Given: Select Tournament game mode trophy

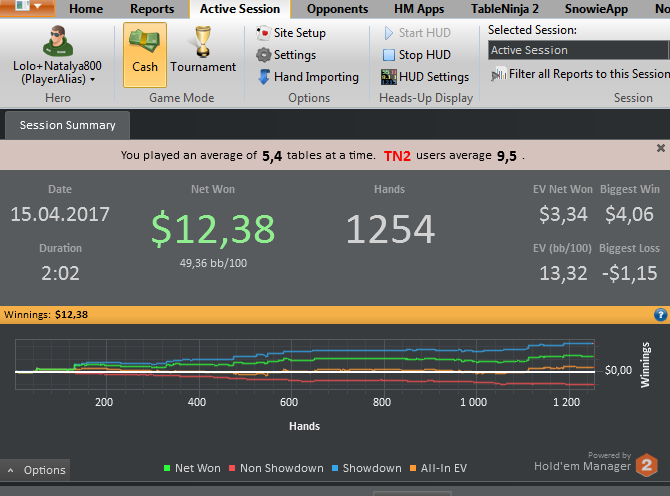Looking at the screenshot, I should pyautogui.click(x=203, y=42).
